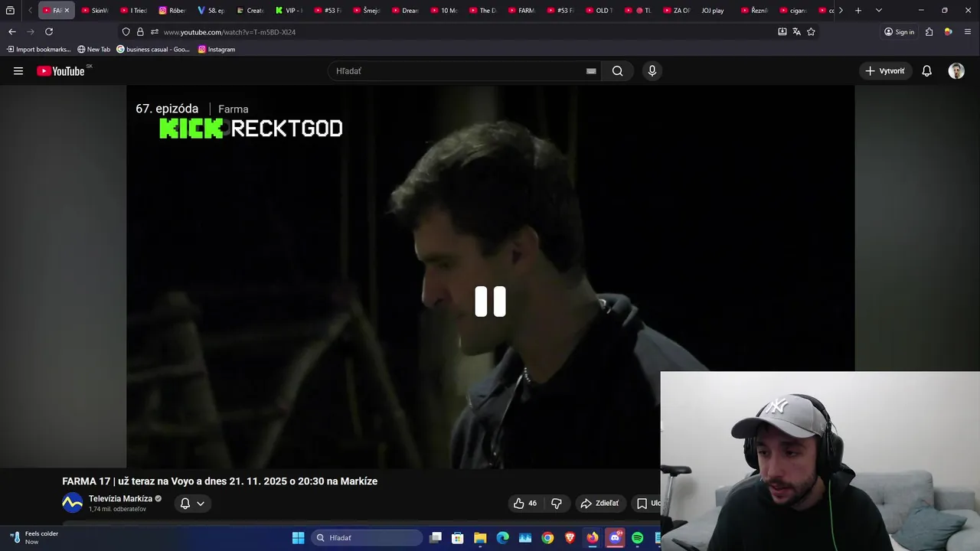Go to the YouTube home logo
This screenshot has height=551, width=980.
coord(60,71)
